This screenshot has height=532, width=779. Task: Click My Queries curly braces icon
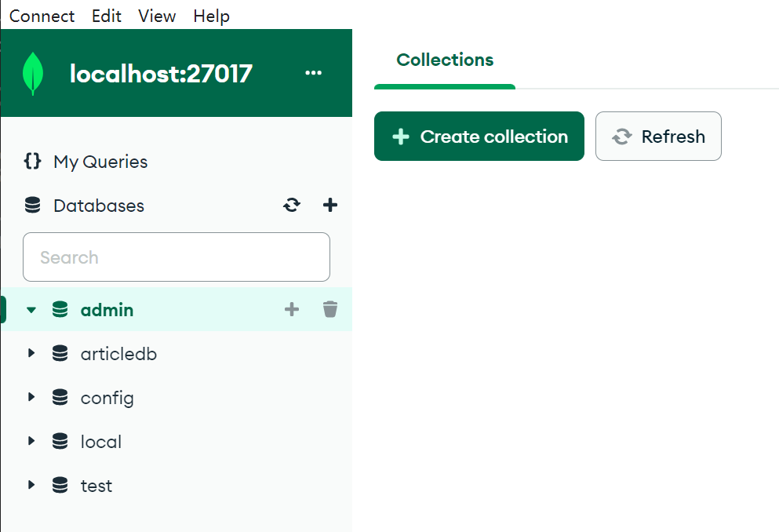[x=32, y=162]
